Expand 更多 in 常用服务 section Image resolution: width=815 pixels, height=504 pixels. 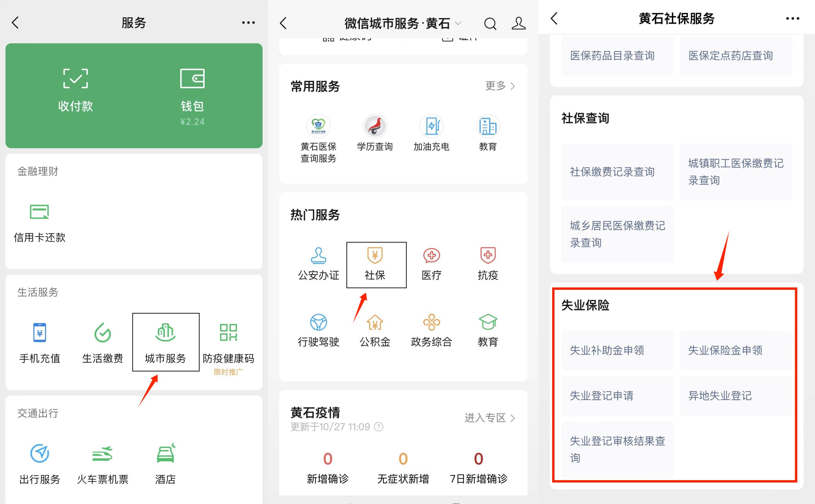pos(500,86)
